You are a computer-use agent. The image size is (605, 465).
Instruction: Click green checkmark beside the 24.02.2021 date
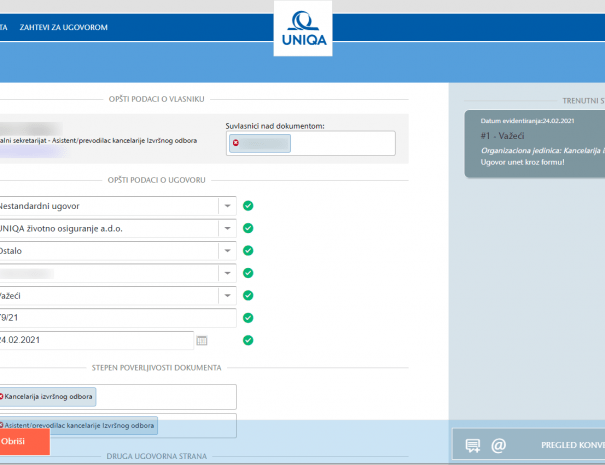(x=248, y=340)
